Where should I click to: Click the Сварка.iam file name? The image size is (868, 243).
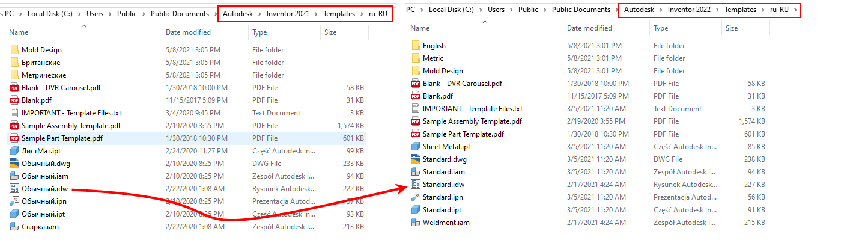[x=40, y=227]
